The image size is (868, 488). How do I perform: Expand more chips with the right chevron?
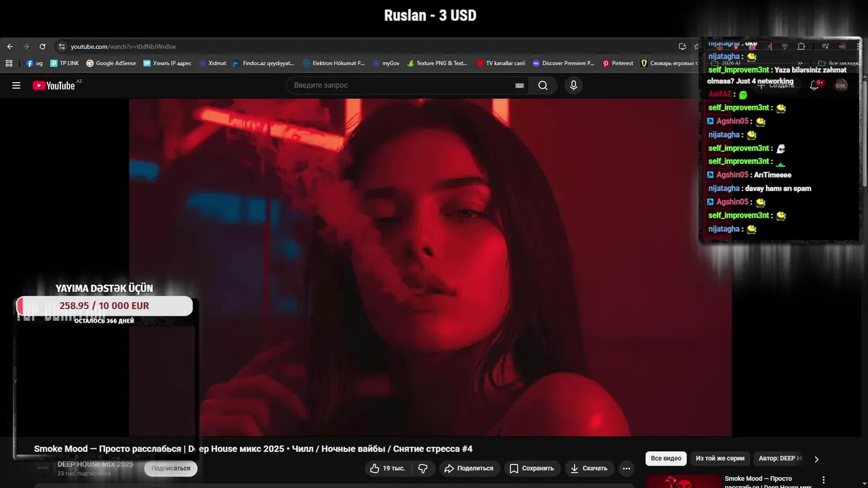(816, 459)
